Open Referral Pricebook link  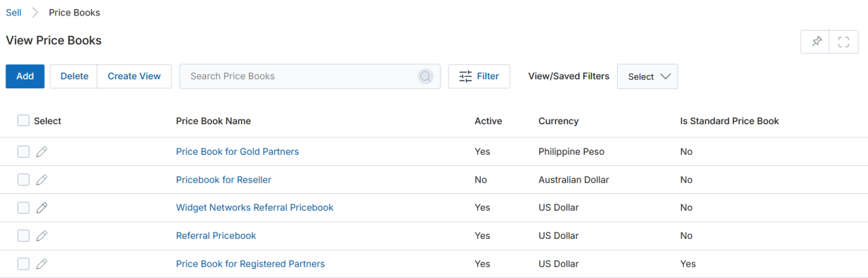point(216,236)
